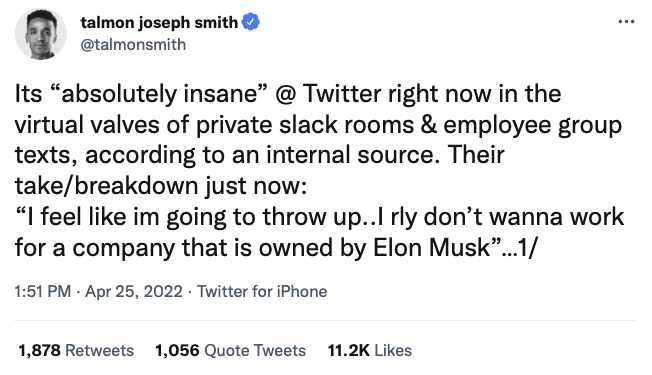The image size is (652, 375).
Task: Open the Quote Tweets list label
Action: [255, 350]
